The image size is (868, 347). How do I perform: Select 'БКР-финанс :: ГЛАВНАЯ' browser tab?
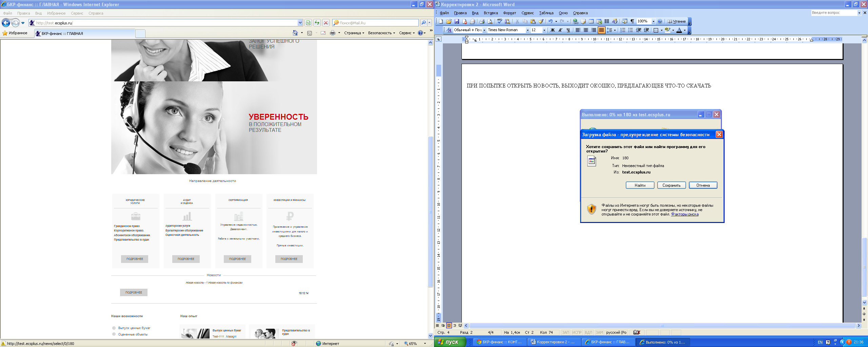click(x=84, y=33)
